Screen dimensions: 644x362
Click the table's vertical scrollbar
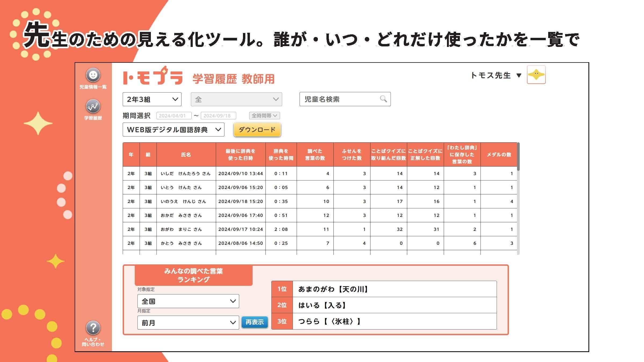[x=518, y=157]
